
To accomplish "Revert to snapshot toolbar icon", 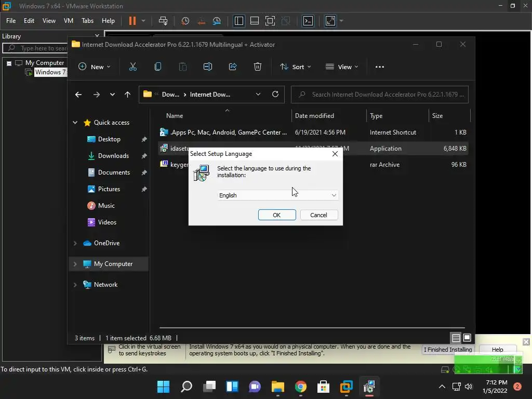I will point(201,21).
